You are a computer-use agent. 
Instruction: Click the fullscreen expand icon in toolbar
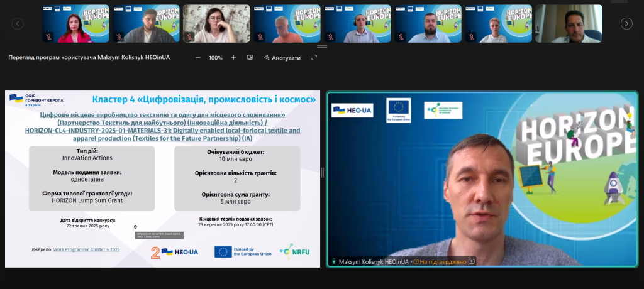pos(314,57)
